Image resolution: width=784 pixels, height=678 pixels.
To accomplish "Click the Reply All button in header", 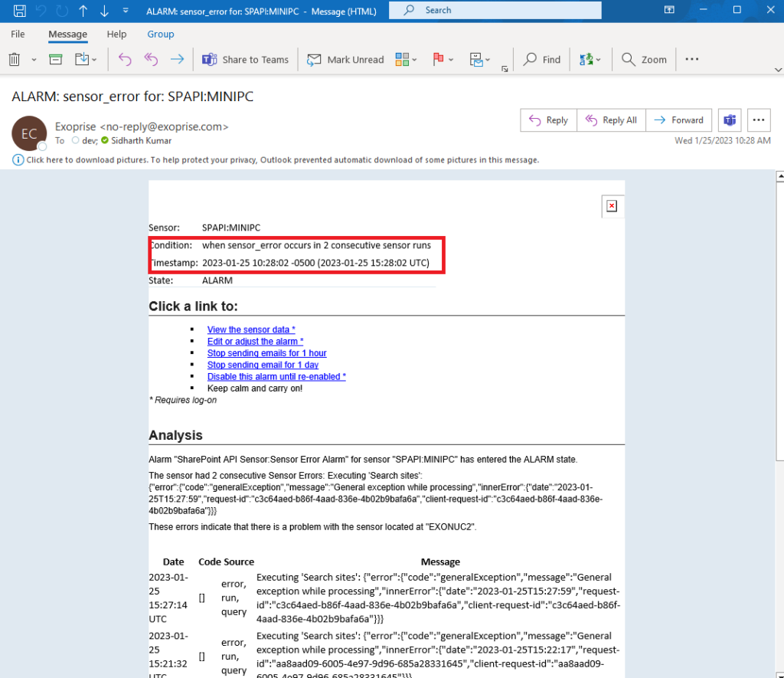I will [611, 120].
